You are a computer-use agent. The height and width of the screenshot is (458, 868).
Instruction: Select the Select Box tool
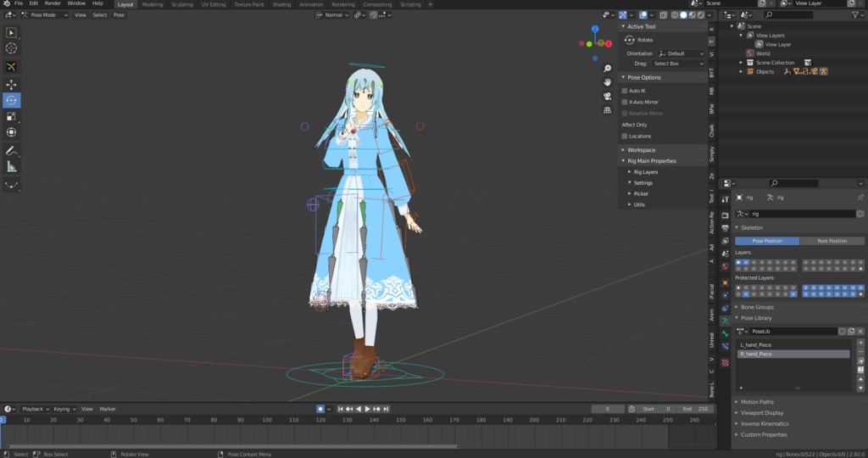point(11,33)
